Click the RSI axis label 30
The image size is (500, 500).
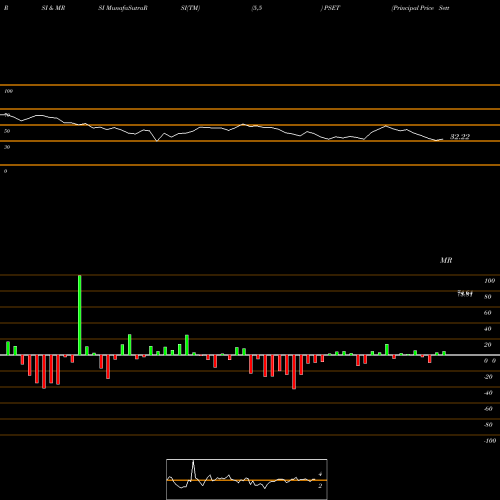pyautogui.click(x=7, y=147)
